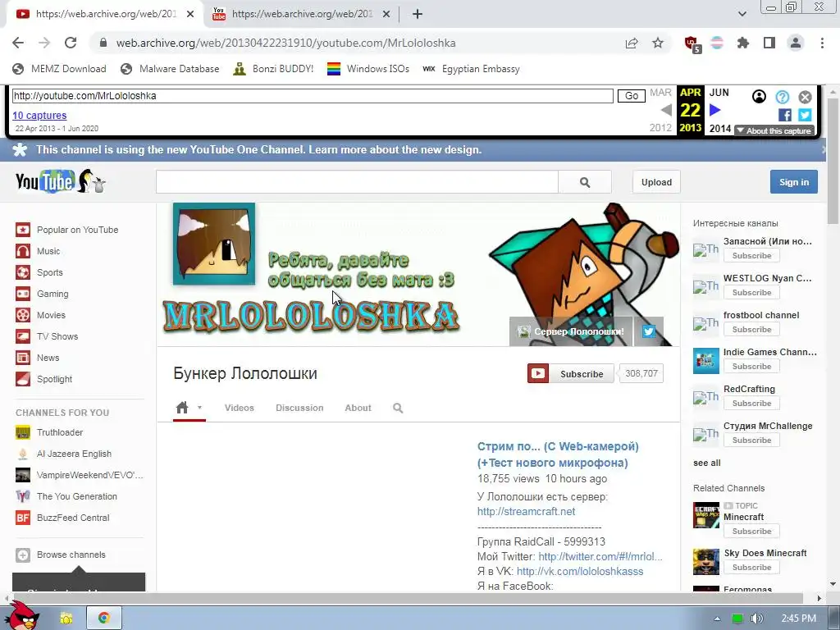840x630 pixels.
Task: Click the YouTube logo
Action: 60,181
